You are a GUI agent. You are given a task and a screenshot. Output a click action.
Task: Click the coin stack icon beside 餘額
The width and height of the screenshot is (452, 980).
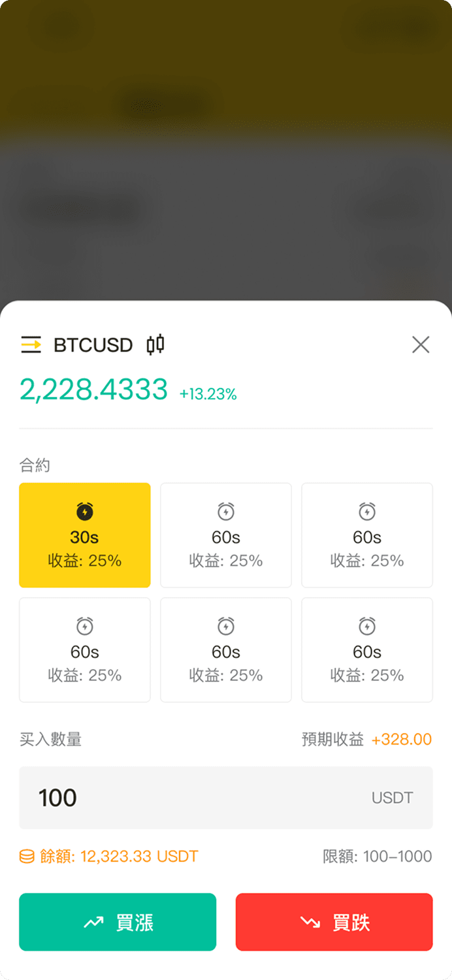pyautogui.click(x=27, y=857)
